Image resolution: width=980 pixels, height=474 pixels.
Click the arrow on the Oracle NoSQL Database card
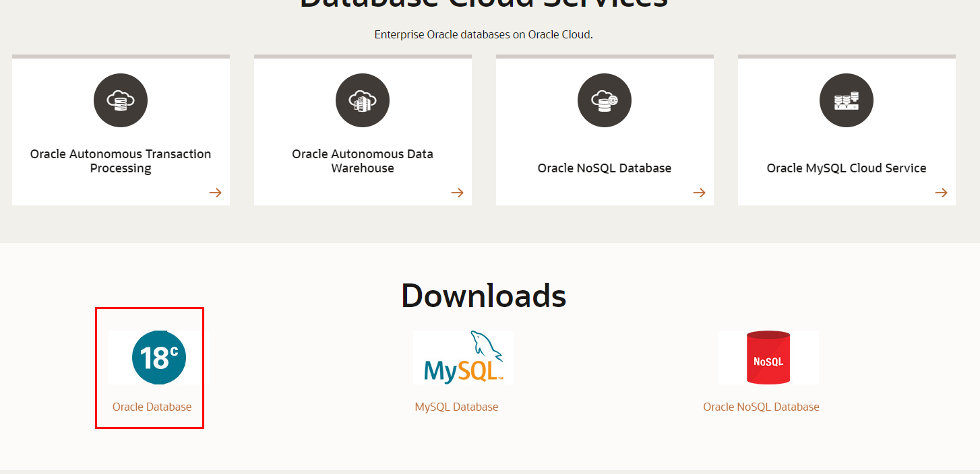699,193
